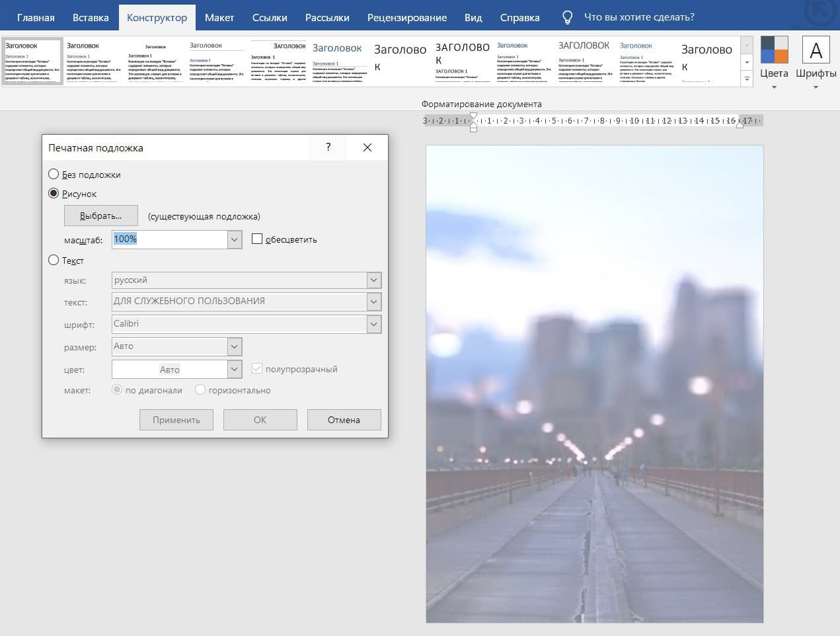Viewport: 840px width, 636px height.
Task: Expand the style gallery more arrow
Action: pyautogui.click(x=747, y=79)
